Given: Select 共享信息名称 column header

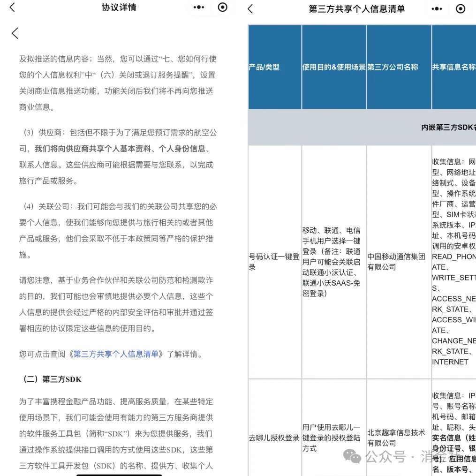Looking at the screenshot, I should point(454,67).
